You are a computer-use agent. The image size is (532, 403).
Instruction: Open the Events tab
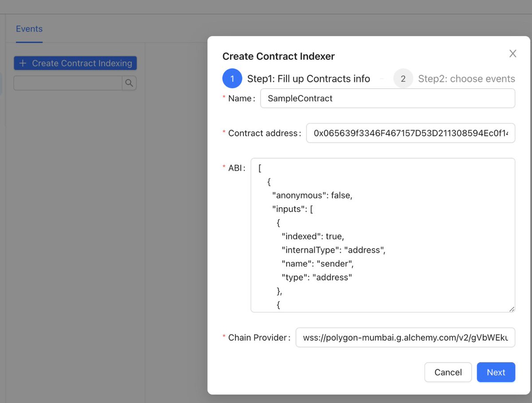(x=29, y=29)
